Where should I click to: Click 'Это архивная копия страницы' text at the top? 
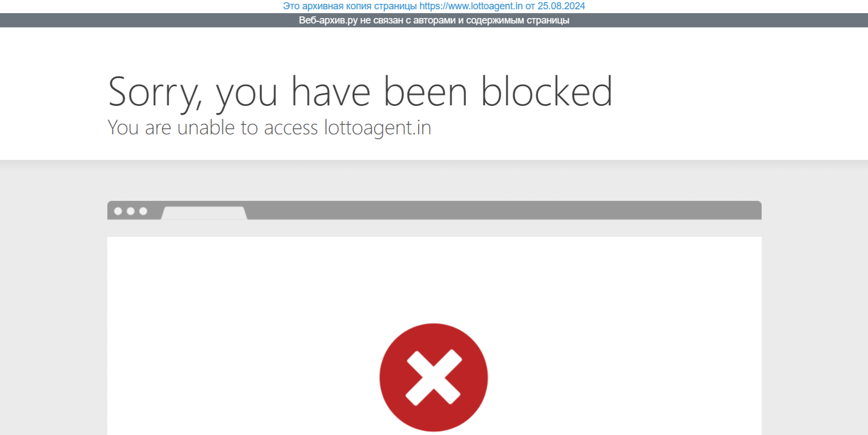point(349,6)
